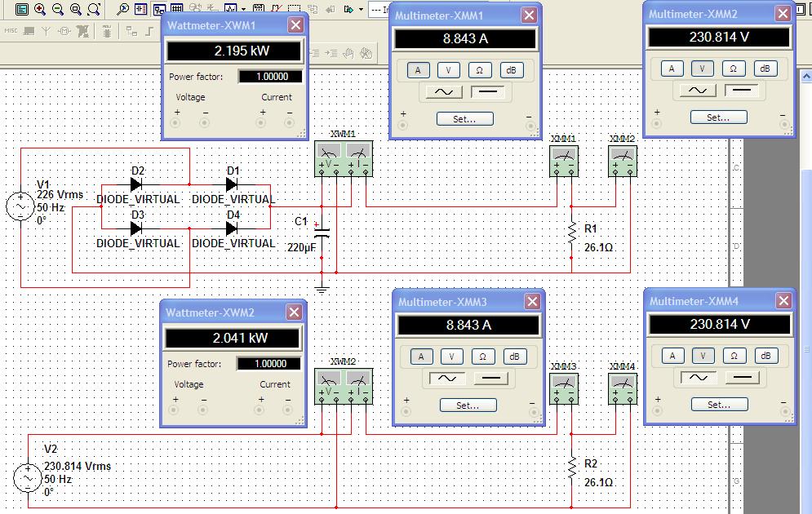Image resolution: width=812 pixels, height=514 pixels.
Task: Expand the forward annotate dropdown arrow
Action: [361, 9]
